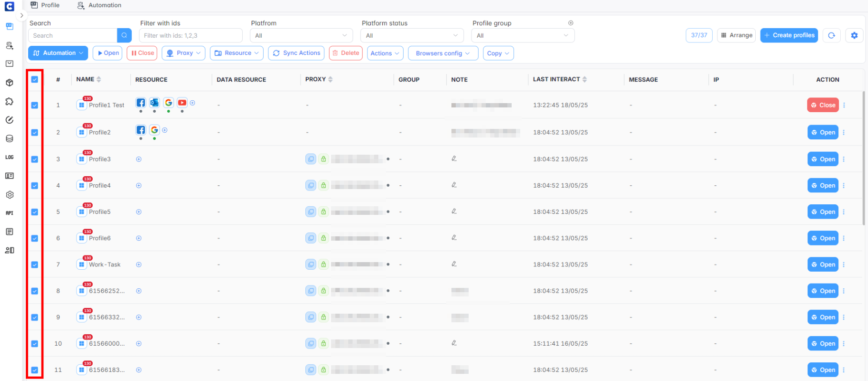Open Facebook resource icon for Profile1 Test
This screenshot has width=868, height=381.
pos(140,103)
